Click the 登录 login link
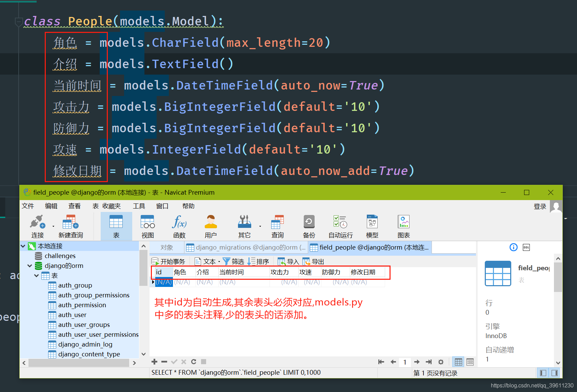The height and width of the screenshot is (392, 577). tap(540, 206)
